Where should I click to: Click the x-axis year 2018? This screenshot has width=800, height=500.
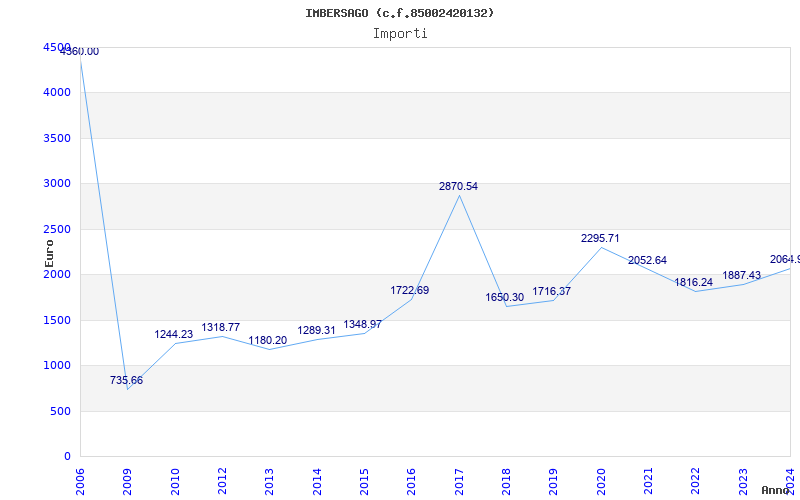(506, 482)
